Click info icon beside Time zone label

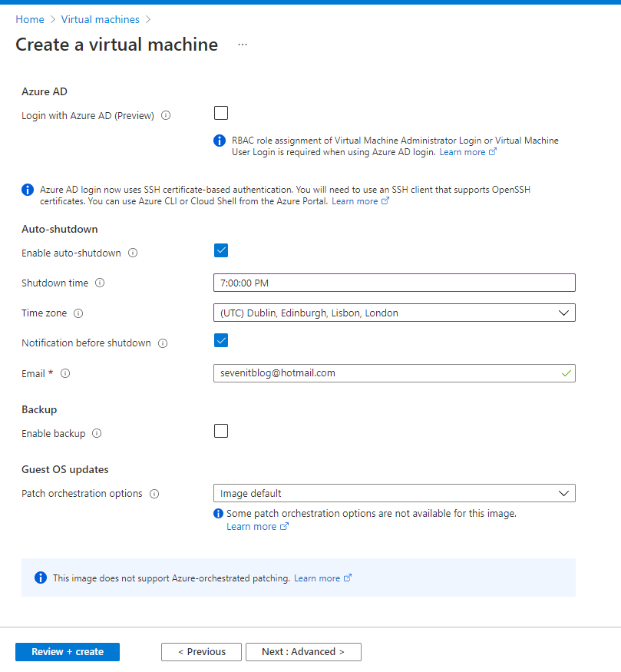tap(78, 313)
